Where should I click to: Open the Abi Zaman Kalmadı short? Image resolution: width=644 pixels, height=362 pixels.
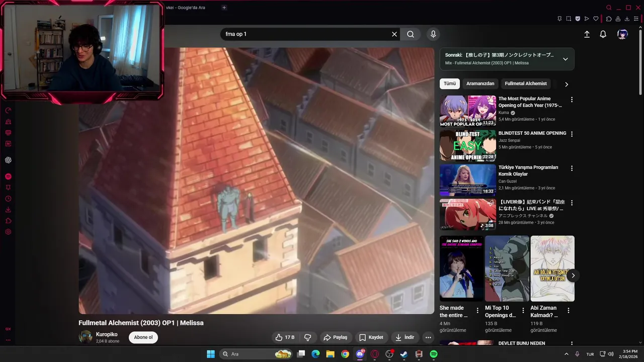point(552,268)
